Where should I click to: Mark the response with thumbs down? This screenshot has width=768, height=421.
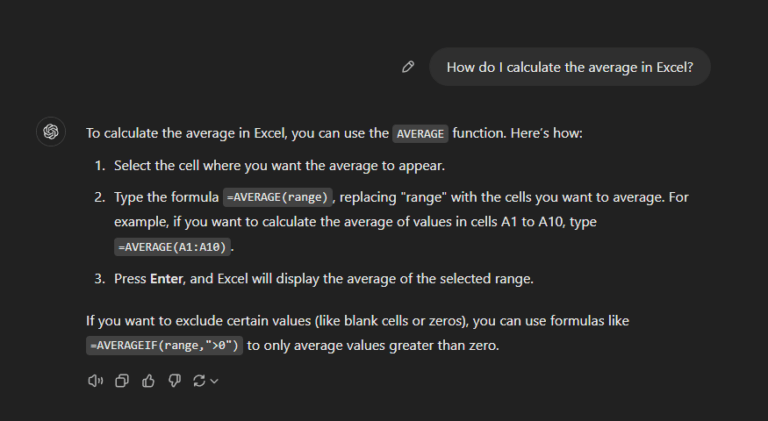pos(175,380)
